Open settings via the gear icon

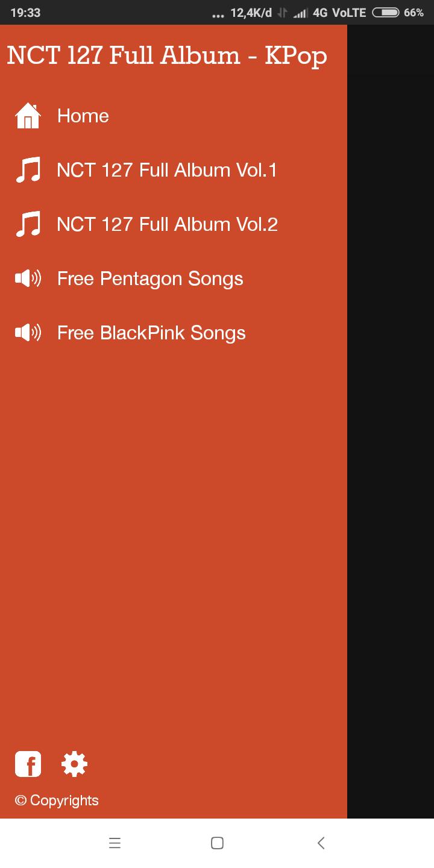tap(74, 764)
